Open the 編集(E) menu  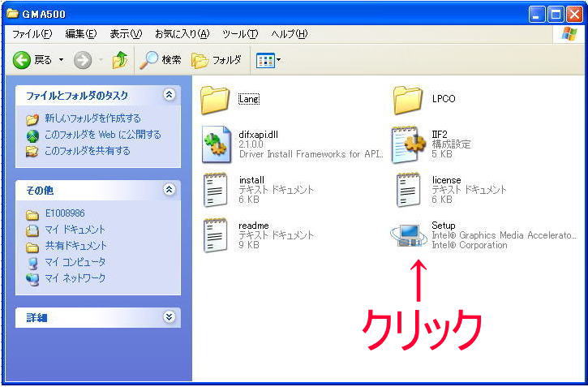81,34
